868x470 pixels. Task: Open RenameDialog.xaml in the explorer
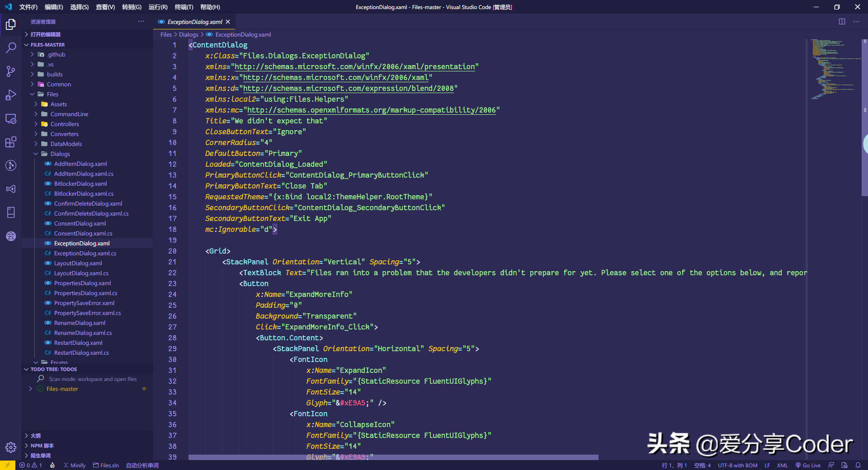pyautogui.click(x=80, y=323)
